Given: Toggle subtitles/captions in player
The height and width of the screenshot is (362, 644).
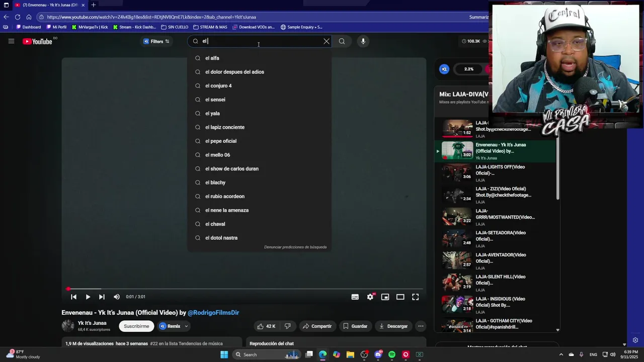Looking at the screenshot, I should [x=355, y=297].
